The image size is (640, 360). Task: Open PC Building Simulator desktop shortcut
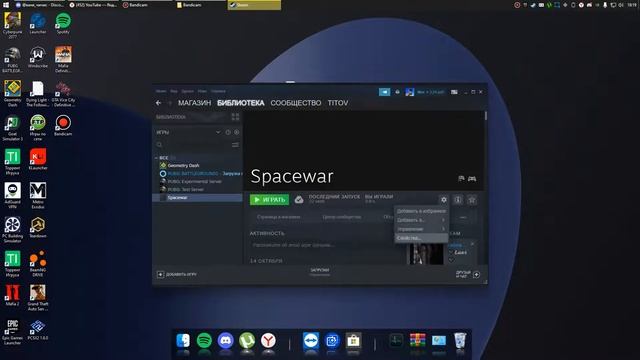13,230
